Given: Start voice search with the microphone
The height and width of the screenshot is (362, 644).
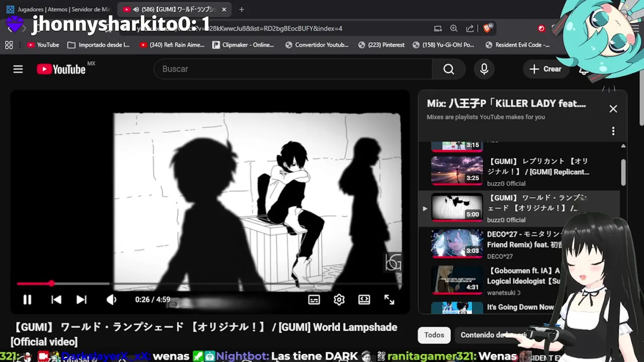Looking at the screenshot, I should (484, 69).
